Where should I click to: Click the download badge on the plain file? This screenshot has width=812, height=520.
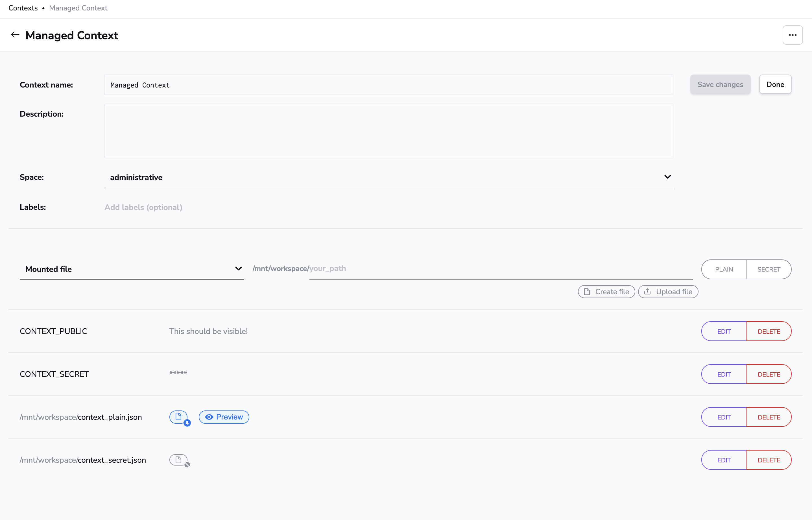tap(187, 422)
